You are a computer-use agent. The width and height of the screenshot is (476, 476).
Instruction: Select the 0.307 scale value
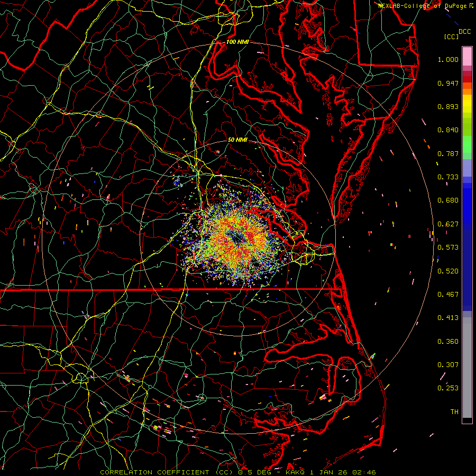click(448, 365)
